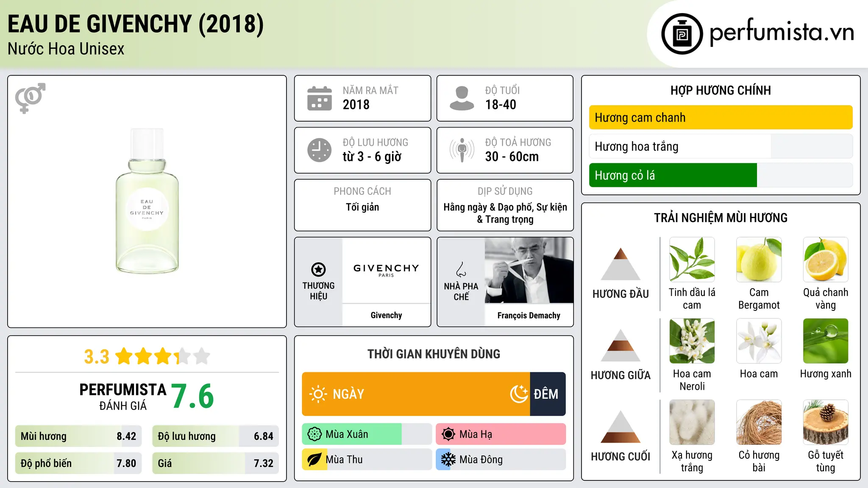868x488 pixels.
Task: Click the sun icon for Mùa Hạ
Action: pos(448,434)
